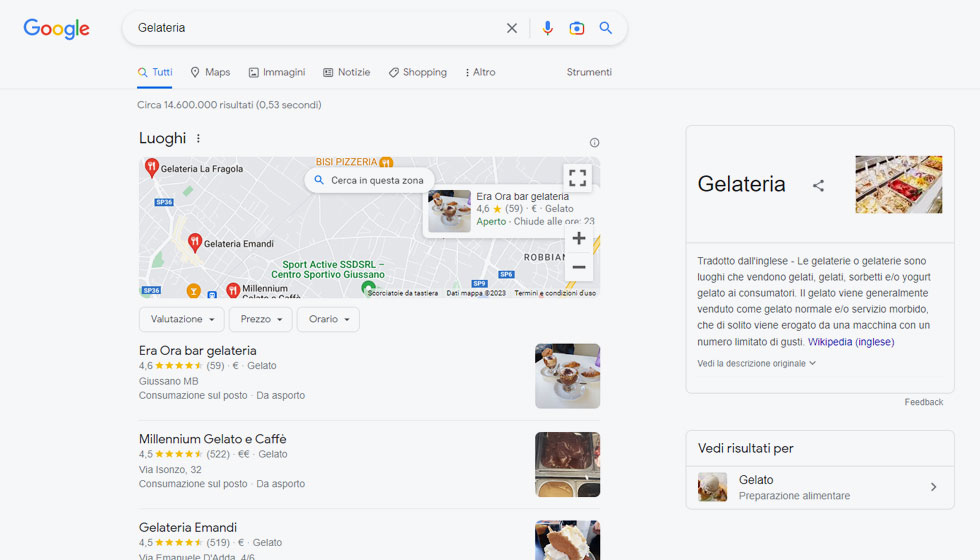Open Millennium Gelato e Caffè listing

[x=212, y=439]
